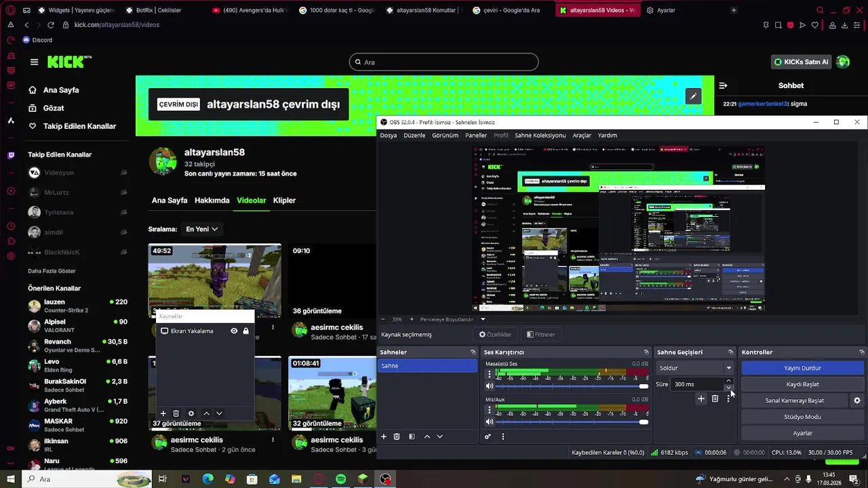Add a new scene in Sahneler
868x488 pixels.
[384, 436]
